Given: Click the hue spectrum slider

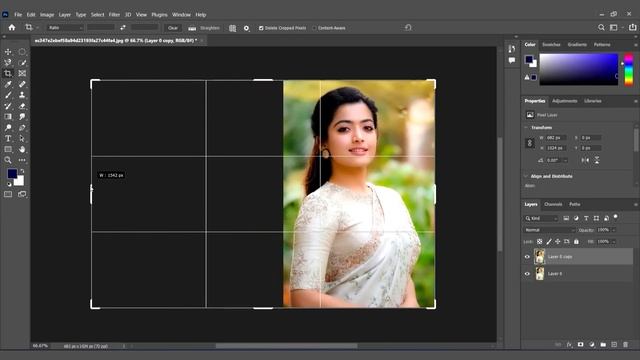Looking at the screenshot, I should pos(629,69).
